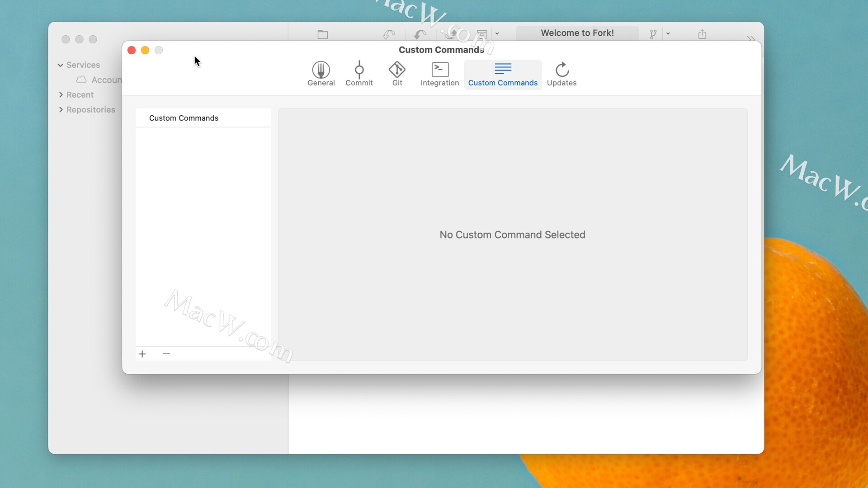This screenshot has width=868, height=488.
Task: Click Services label in Fork sidebar
Action: tap(83, 65)
